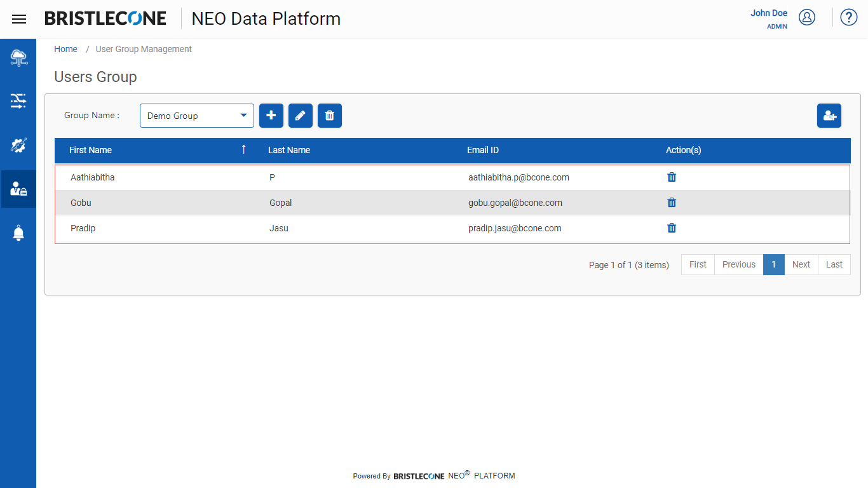
Task: Open the gear configuration sidebar icon
Action: coord(18,145)
